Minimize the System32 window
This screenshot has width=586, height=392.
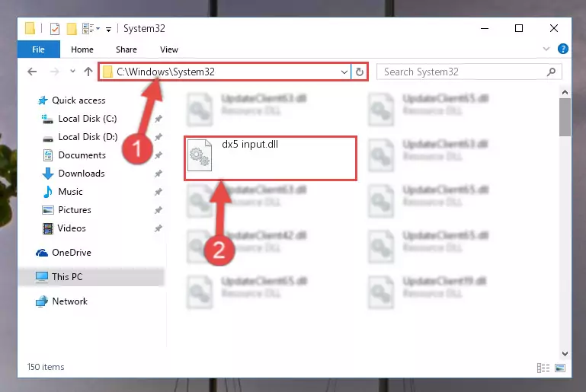pyautogui.click(x=485, y=28)
